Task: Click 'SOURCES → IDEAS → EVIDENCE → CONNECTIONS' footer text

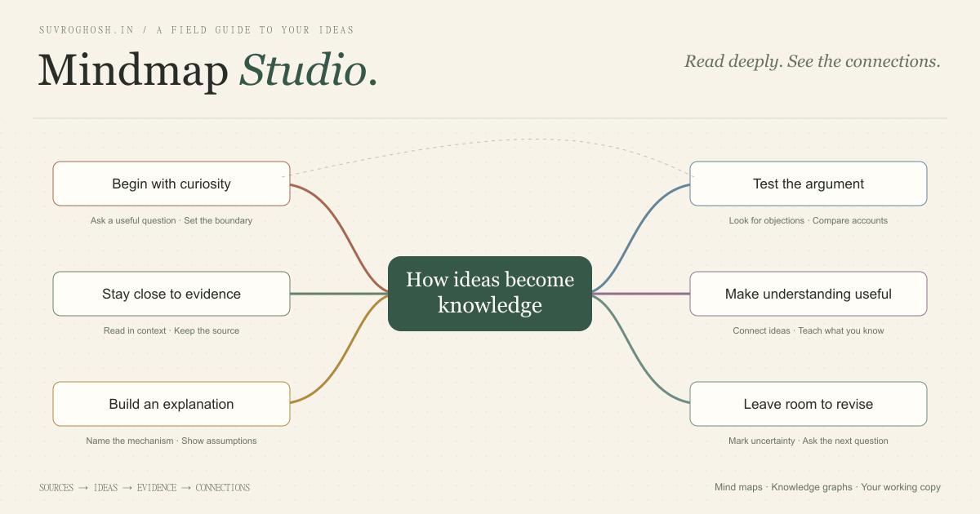Action: click(145, 488)
